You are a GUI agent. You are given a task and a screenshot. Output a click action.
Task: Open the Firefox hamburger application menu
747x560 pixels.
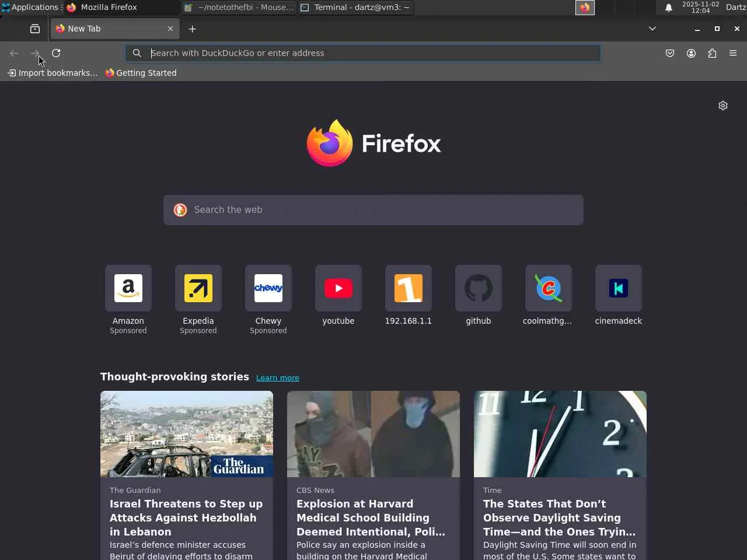tap(733, 53)
